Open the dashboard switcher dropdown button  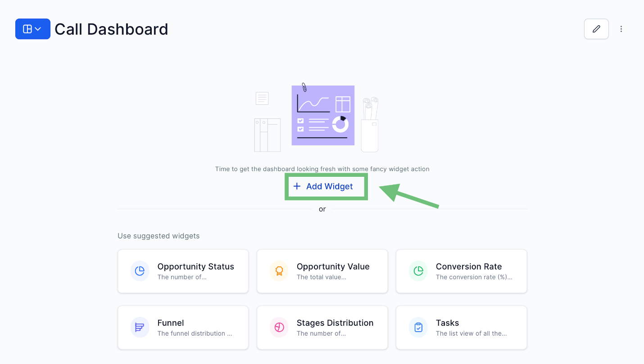[x=33, y=29]
